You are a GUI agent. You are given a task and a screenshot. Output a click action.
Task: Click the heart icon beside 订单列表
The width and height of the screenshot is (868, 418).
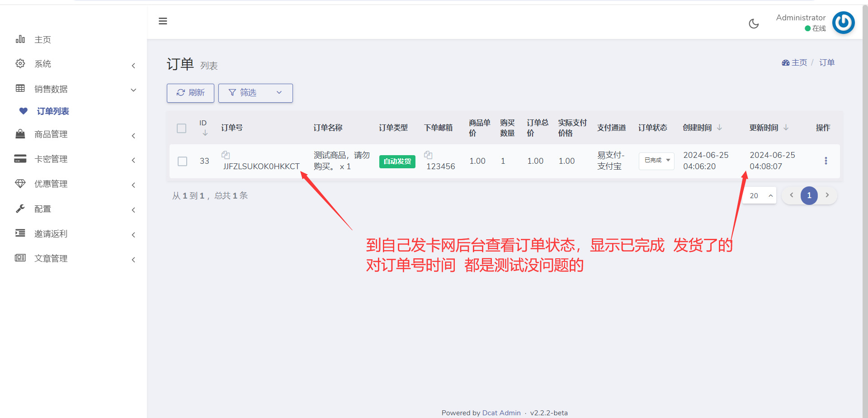[x=24, y=111]
